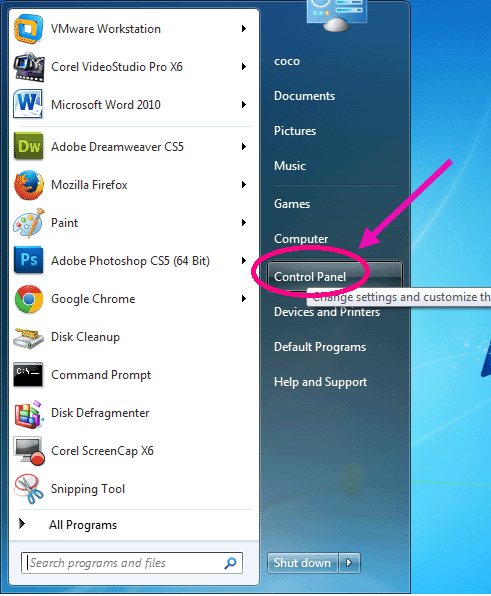Open the VMware Workstation icon
Screen dimensions: 491x596
coord(29,29)
